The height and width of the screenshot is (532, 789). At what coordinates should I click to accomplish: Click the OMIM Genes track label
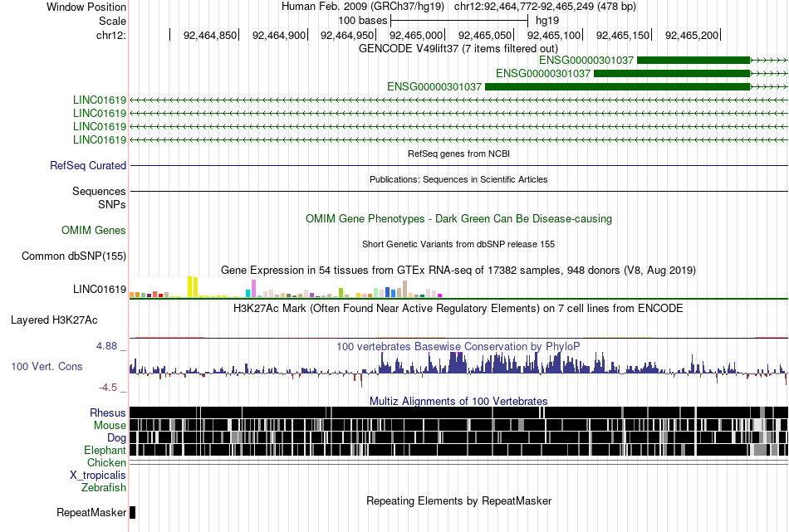coord(94,230)
